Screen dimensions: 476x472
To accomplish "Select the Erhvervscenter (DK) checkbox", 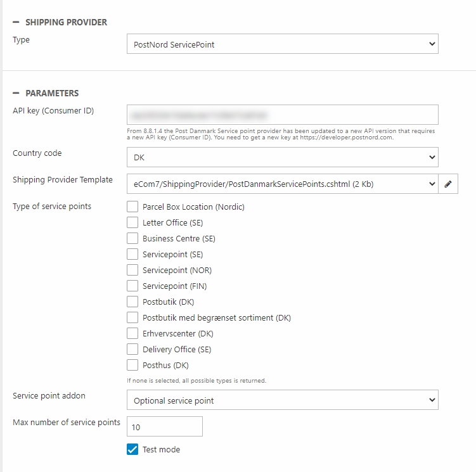I will [132, 333].
